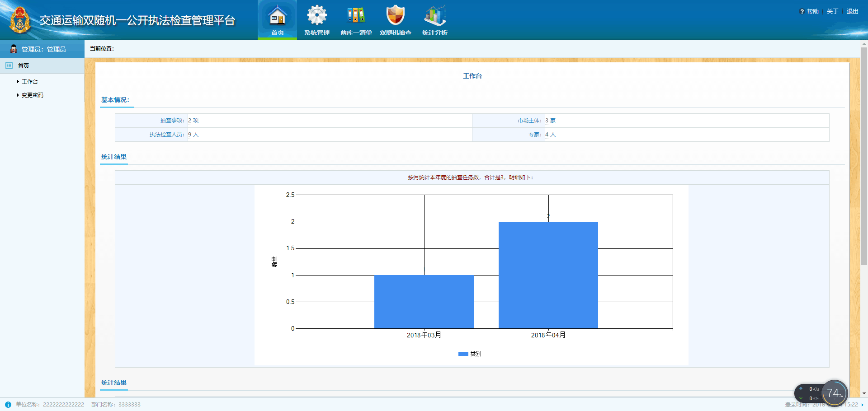
Task: Click the scrollbar up arrow
Action: [864, 44]
